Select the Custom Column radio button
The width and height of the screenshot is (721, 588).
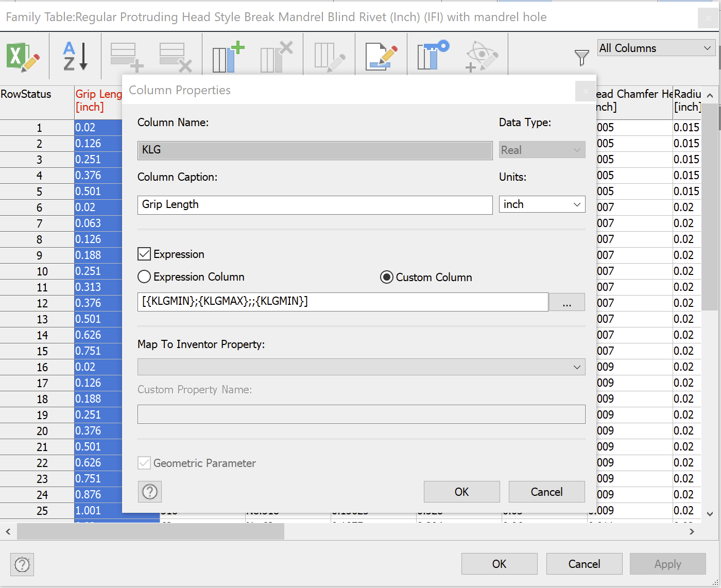pyautogui.click(x=386, y=277)
